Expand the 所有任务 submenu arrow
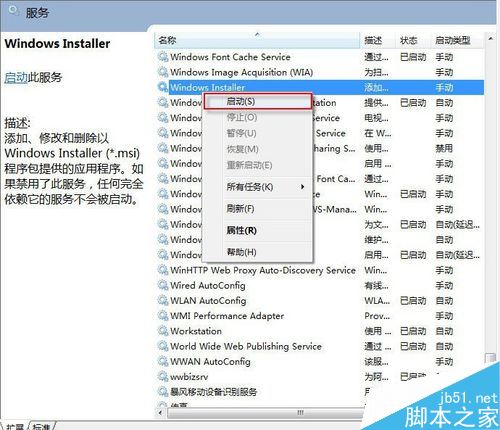The image size is (500, 430). click(302, 187)
